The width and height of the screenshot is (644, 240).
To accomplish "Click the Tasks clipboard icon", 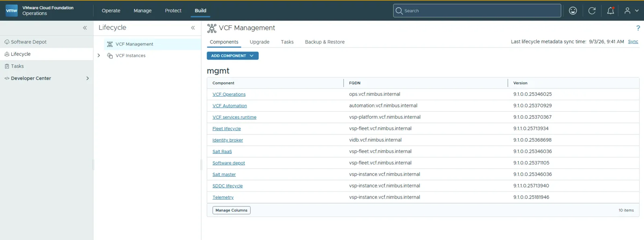I will pos(7,66).
